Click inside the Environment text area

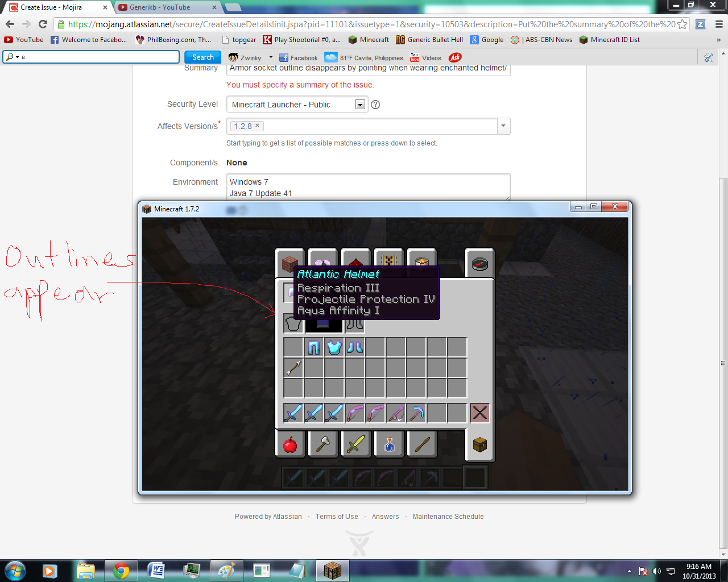(x=369, y=188)
